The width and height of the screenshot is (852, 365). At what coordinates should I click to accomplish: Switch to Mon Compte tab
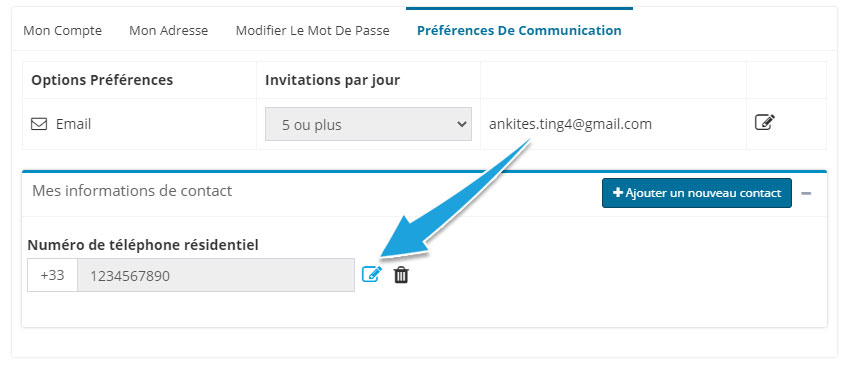pos(62,30)
